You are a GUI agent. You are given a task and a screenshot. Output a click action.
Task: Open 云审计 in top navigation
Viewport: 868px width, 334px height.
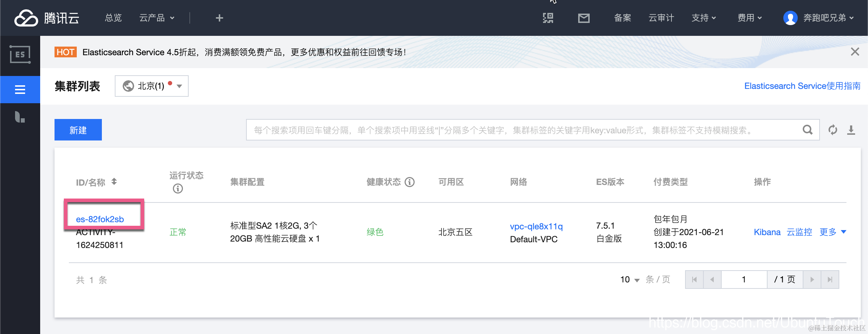pos(661,18)
